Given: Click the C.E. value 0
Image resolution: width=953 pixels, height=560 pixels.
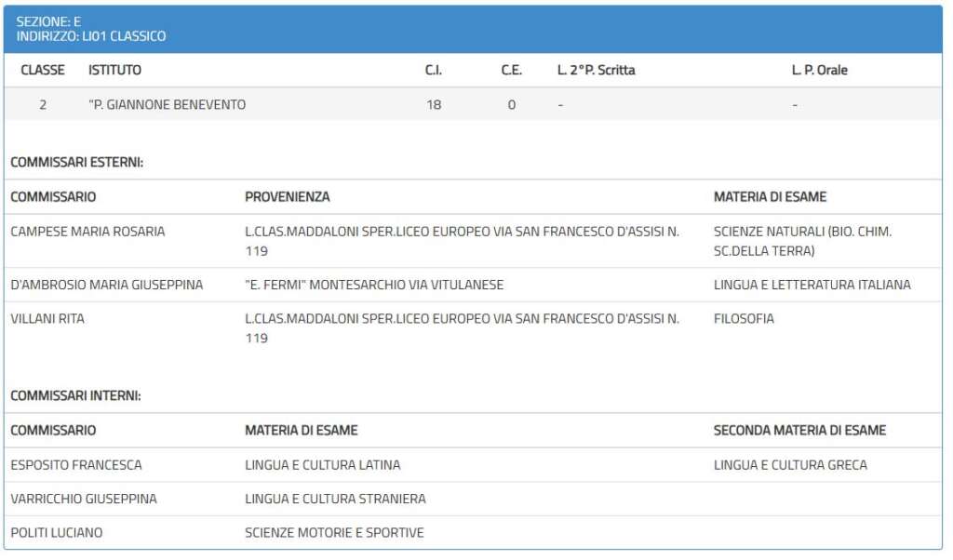Looking at the screenshot, I should pos(511,104).
